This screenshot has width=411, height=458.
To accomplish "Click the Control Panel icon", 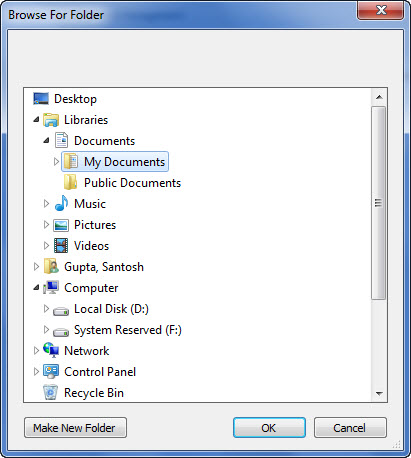I will pyautogui.click(x=51, y=372).
